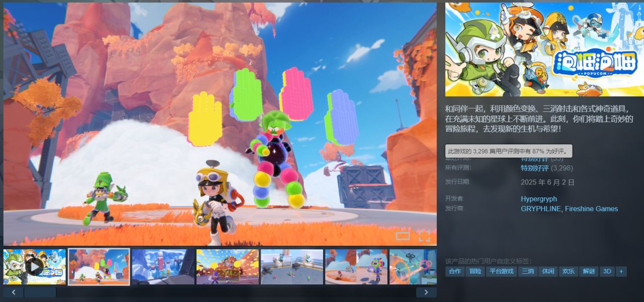Image resolution: width=644 pixels, height=302 pixels.
Task: Click the 所有评测 label
Action: tap(457, 168)
